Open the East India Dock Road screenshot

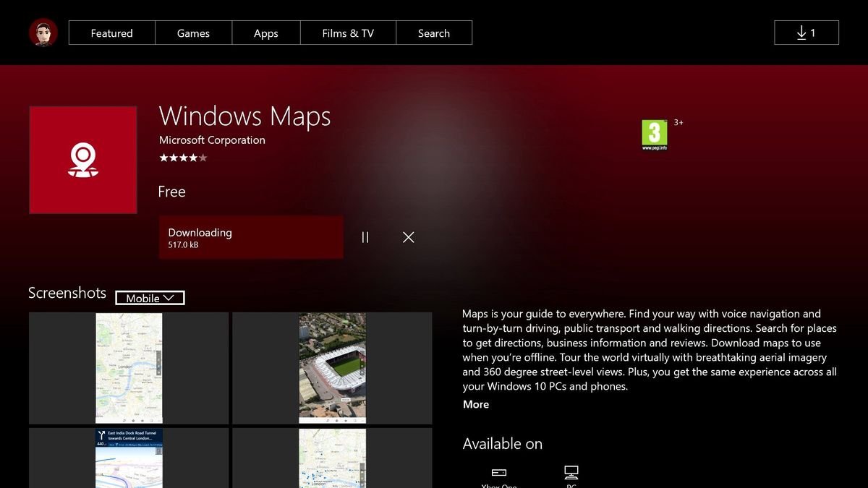click(x=128, y=458)
